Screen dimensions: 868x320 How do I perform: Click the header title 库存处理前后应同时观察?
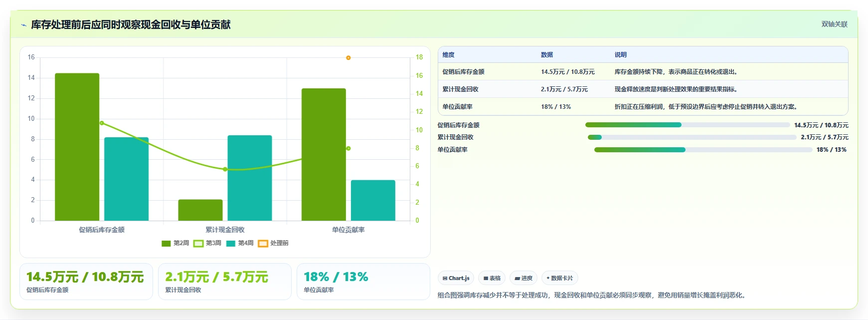131,24
